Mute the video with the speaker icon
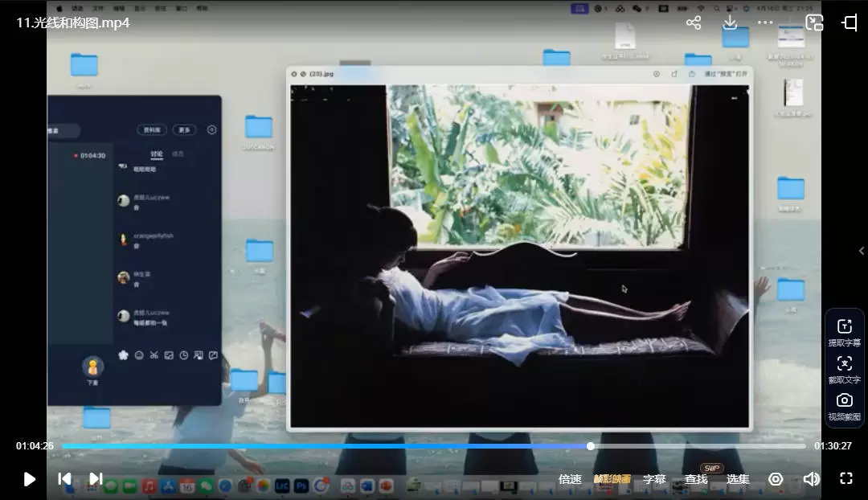Viewport: 868px width, 500px height. pos(811,479)
